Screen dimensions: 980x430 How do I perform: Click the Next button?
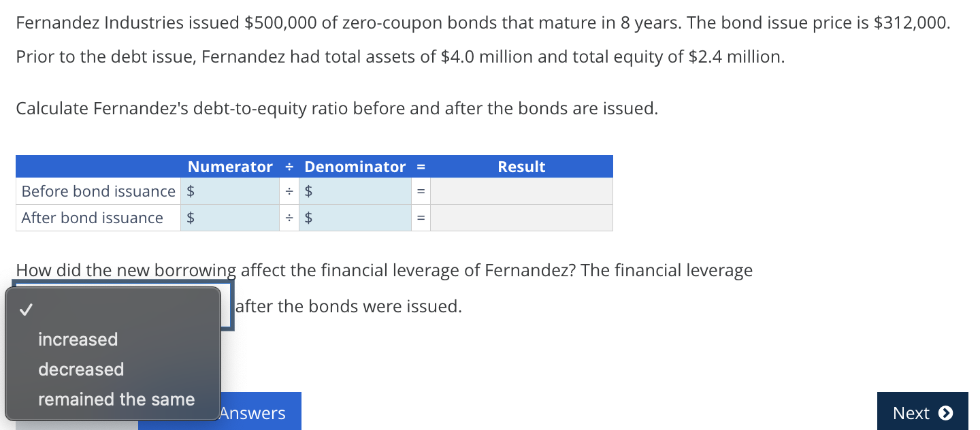(923, 412)
